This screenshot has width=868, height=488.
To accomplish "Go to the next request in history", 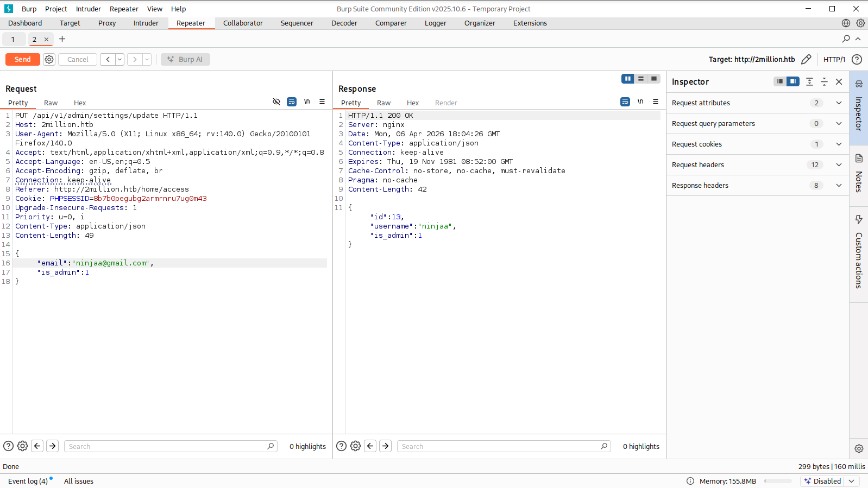I will 135,59.
